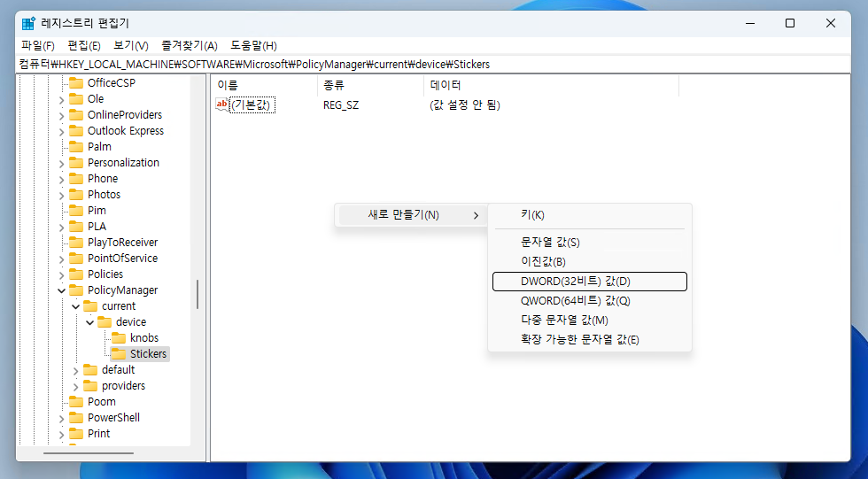Viewport: 868px width, 479px height.
Task: Choose 문자열 값(S) from the submenu
Action: point(590,243)
